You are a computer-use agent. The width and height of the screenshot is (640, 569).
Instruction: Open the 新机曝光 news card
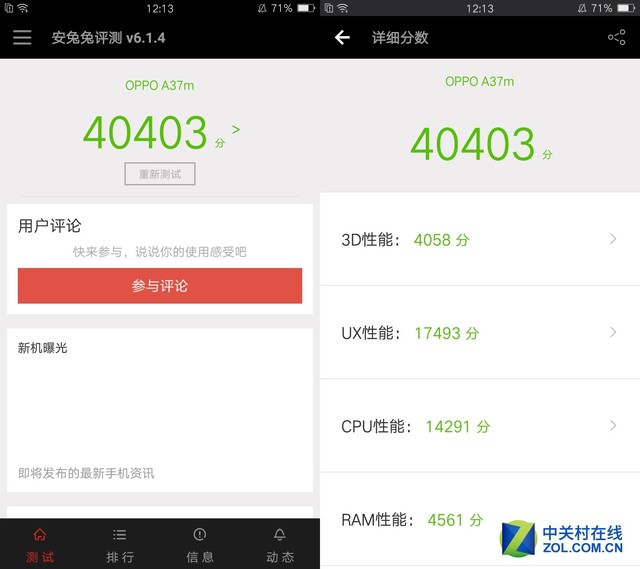160,410
